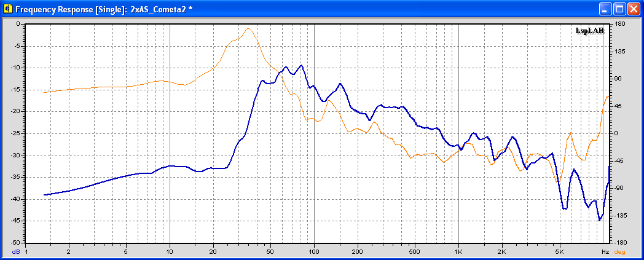
Task: Click the 200 frequency axis label
Action: click(x=357, y=251)
